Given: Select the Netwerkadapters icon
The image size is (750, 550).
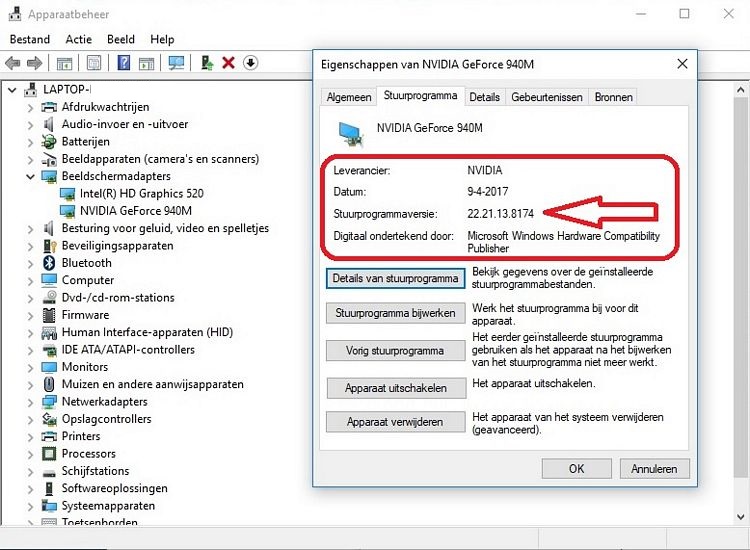Looking at the screenshot, I should [49, 402].
